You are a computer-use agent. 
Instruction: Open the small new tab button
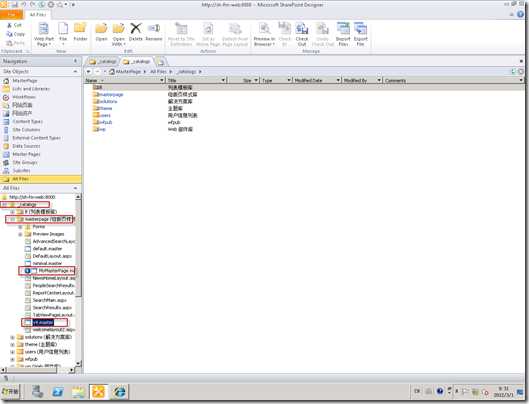161,62
